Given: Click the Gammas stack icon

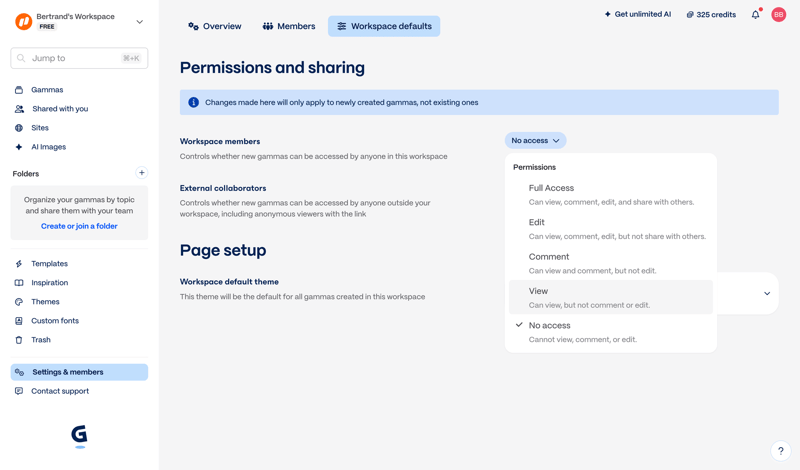Looking at the screenshot, I should click(19, 90).
